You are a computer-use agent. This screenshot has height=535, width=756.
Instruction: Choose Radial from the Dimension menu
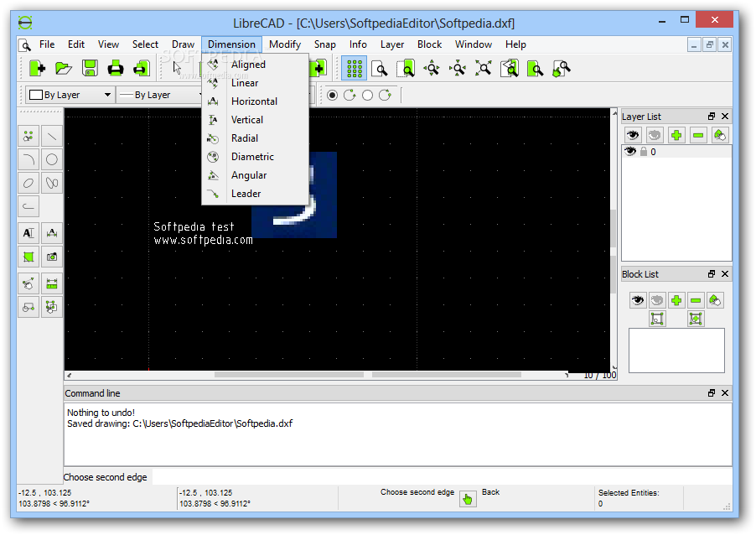pos(255,138)
